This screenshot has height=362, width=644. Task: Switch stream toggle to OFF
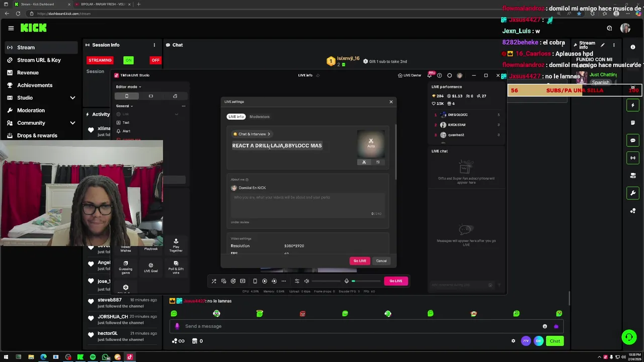click(x=155, y=60)
